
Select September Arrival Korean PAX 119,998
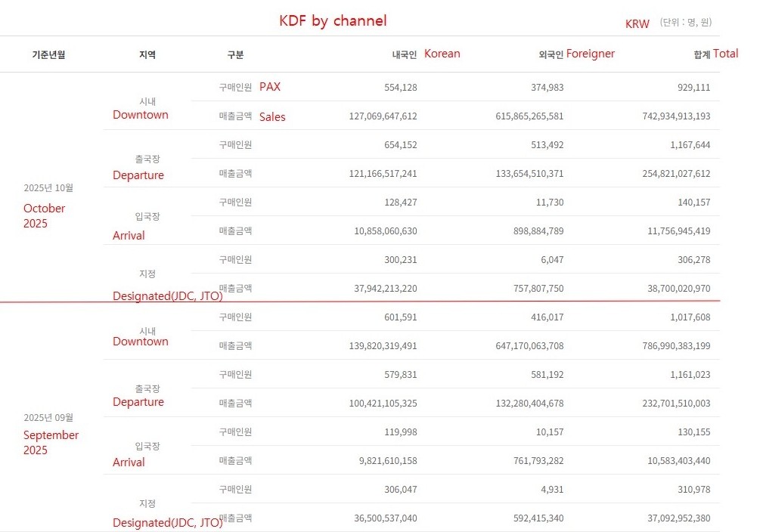click(x=400, y=432)
